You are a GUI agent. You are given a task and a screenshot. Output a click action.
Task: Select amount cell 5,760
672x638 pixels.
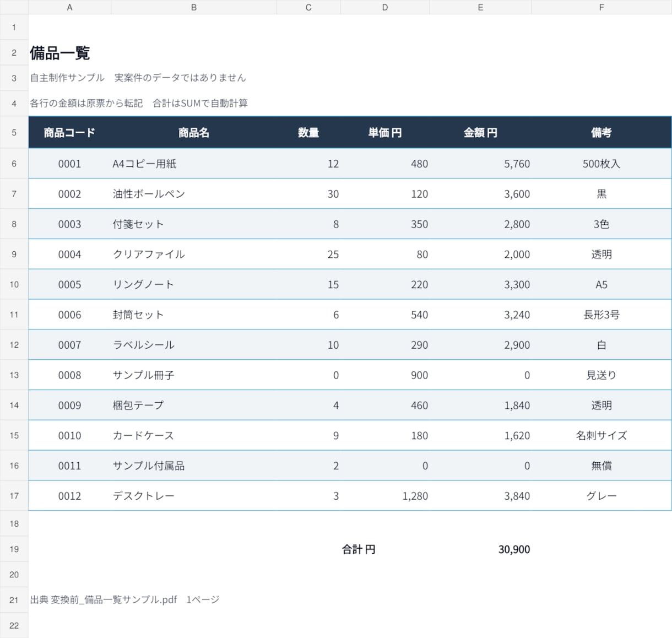click(480, 164)
